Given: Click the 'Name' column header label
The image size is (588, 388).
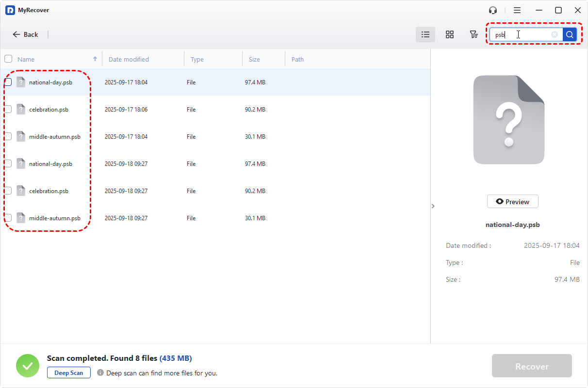Looking at the screenshot, I should pyautogui.click(x=26, y=59).
